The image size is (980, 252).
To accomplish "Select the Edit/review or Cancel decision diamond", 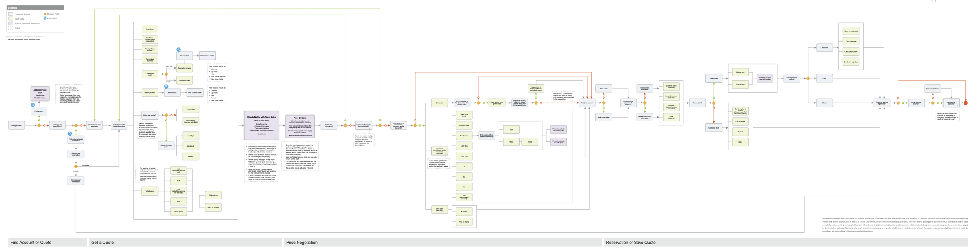I will 76,167.
